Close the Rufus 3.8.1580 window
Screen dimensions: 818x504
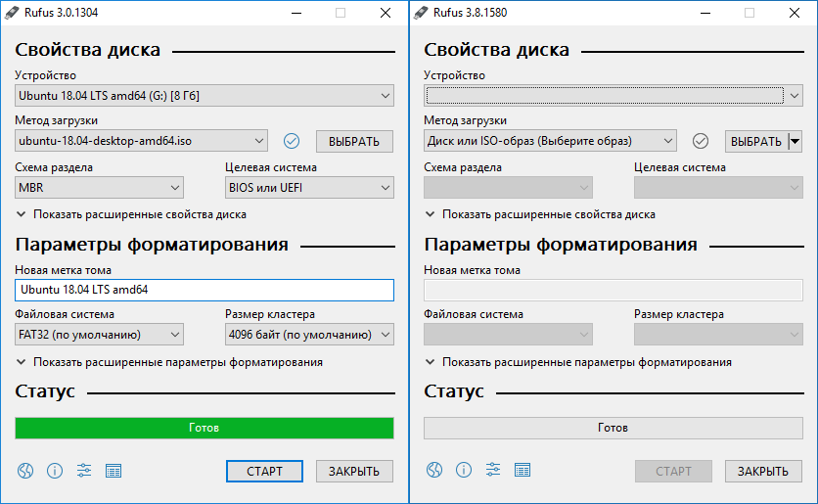(x=794, y=13)
